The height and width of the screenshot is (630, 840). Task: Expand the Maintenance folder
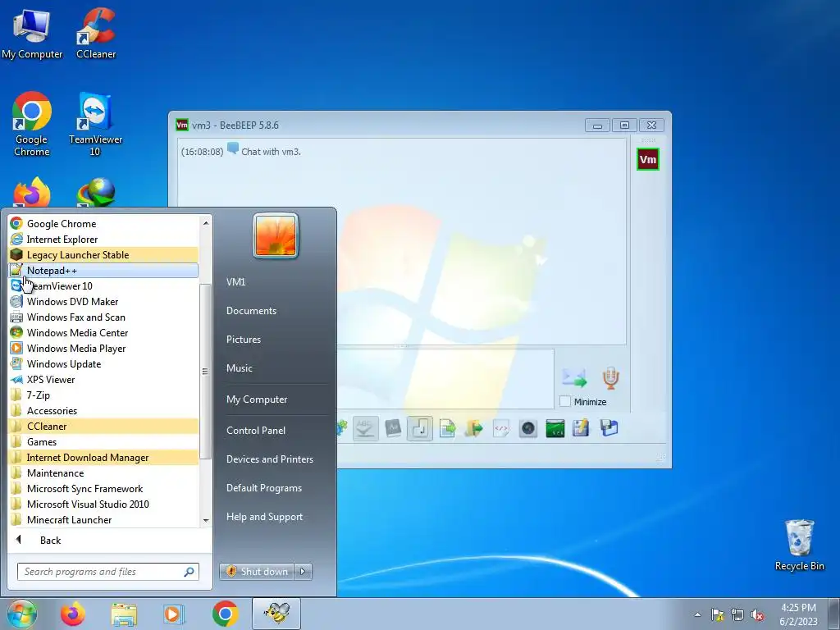103,472
